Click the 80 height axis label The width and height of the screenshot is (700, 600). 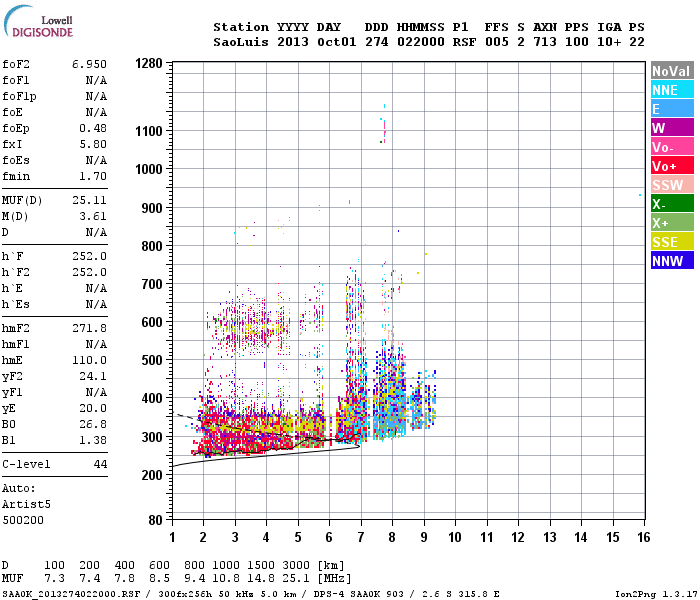155,520
